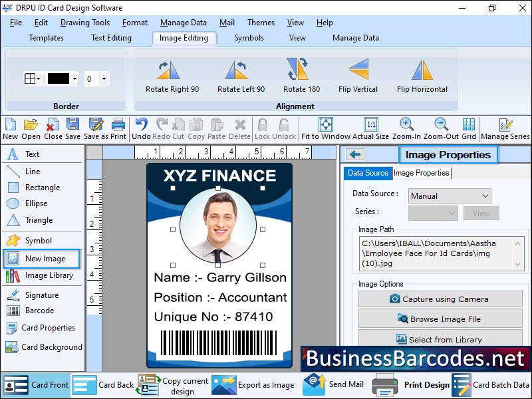The image size is (532, 399).
Task: Click Send Mail button
Action: point(333,384)
